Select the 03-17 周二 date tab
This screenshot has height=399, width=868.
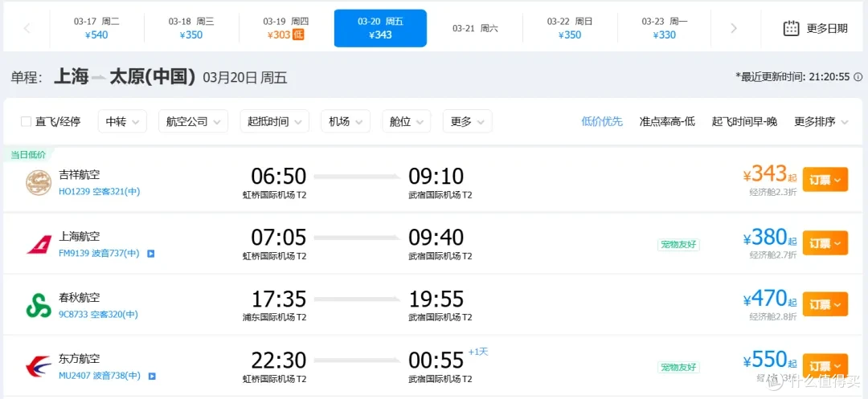(97, 28)
